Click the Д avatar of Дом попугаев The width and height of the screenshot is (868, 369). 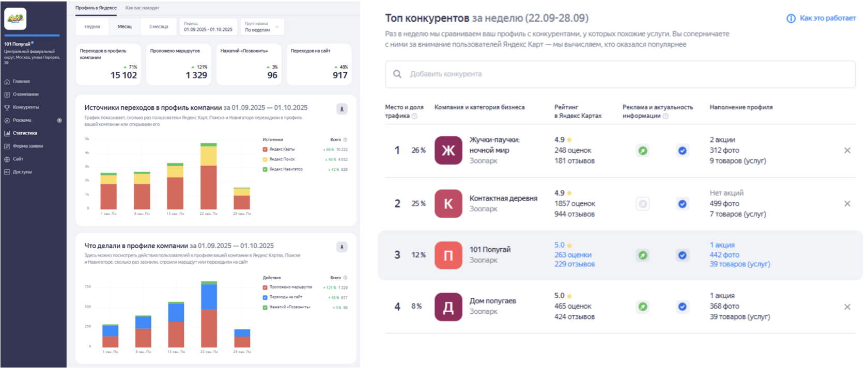448,307
